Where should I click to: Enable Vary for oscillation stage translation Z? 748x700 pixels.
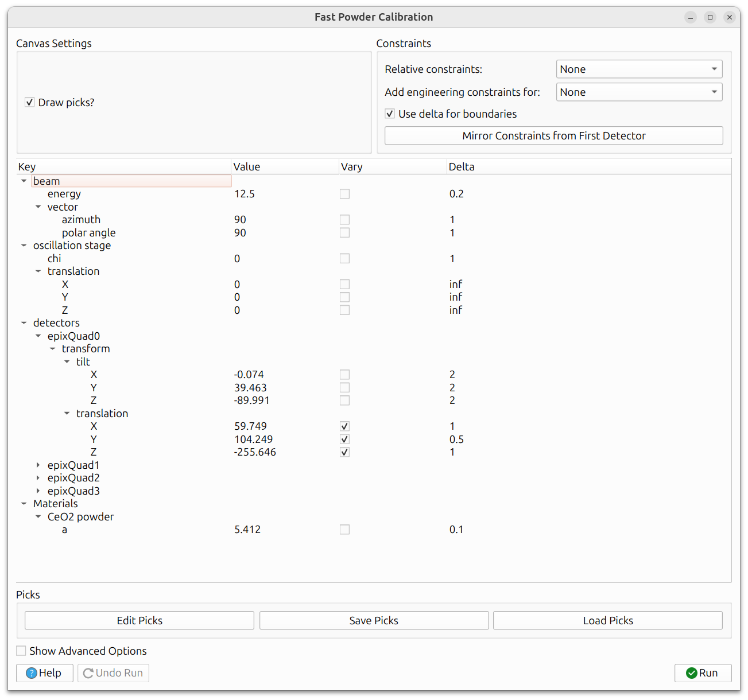pos(344,310)
